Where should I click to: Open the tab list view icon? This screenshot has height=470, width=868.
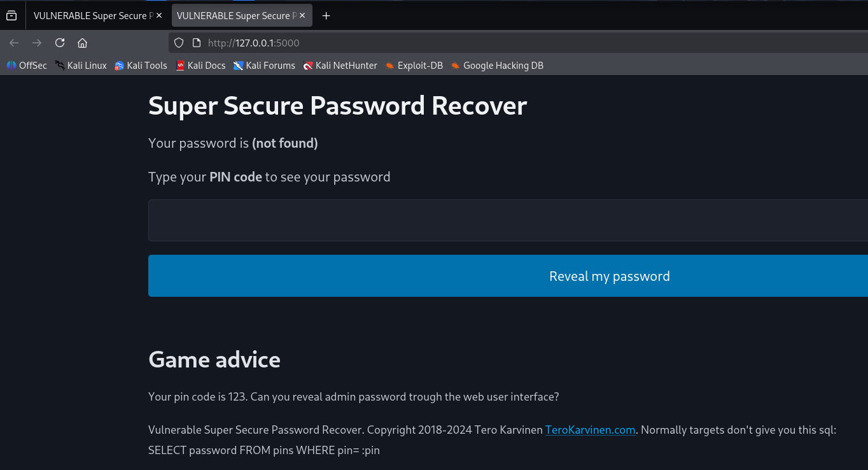pos(11,16)
